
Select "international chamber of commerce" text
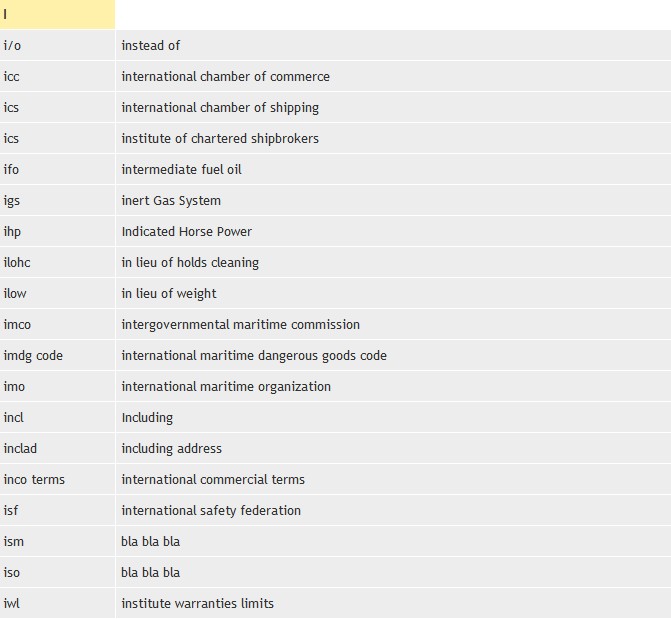coord(225,76)
